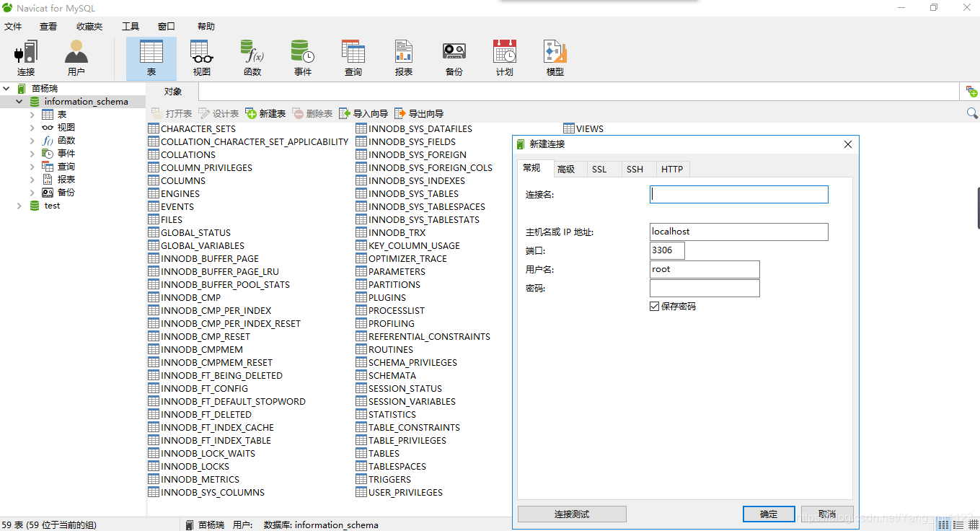
Task: Select the 函数 (Function) toolbar icon
Action: (252, 58)
